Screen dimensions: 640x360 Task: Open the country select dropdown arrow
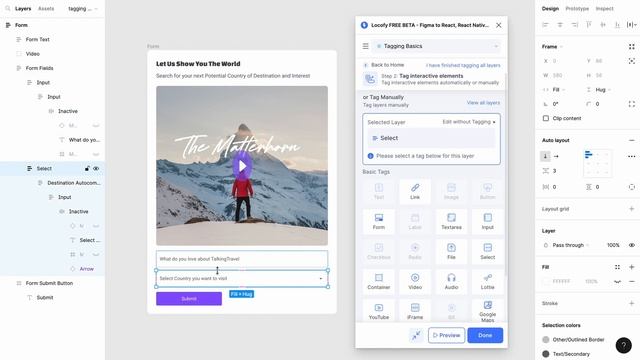point(321,278)
